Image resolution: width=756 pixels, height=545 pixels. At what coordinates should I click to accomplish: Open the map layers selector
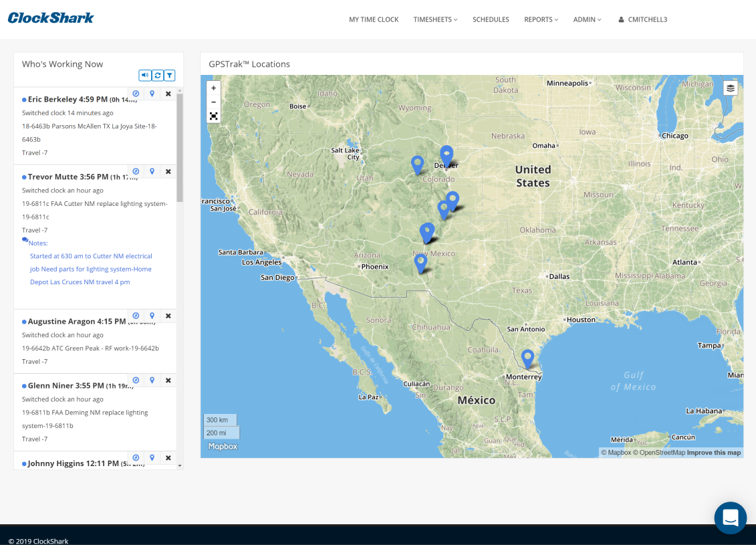click(730, 88)
